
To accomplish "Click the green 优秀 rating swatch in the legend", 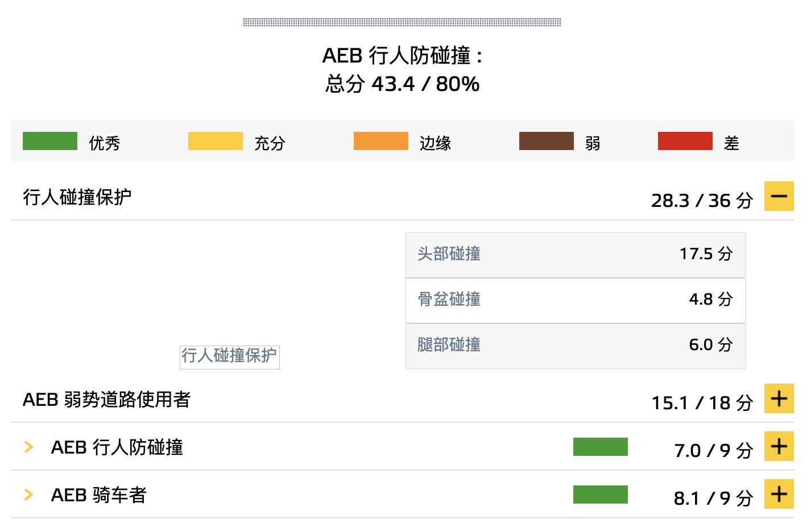I will point(49,141).
